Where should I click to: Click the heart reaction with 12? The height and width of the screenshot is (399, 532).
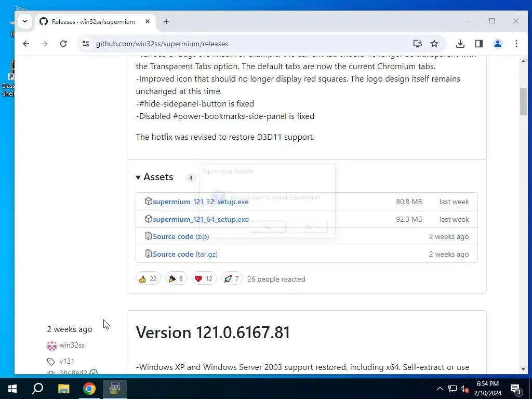coord(204,279)
